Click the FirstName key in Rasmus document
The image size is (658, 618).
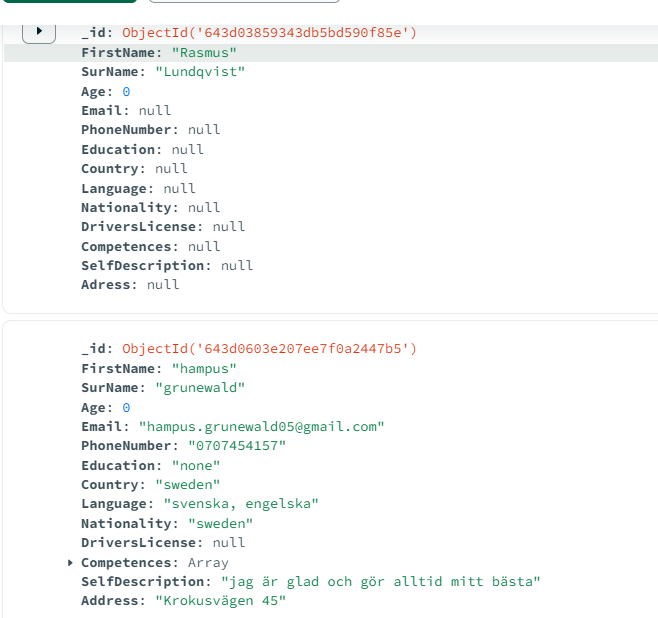(x=118, y=53)
